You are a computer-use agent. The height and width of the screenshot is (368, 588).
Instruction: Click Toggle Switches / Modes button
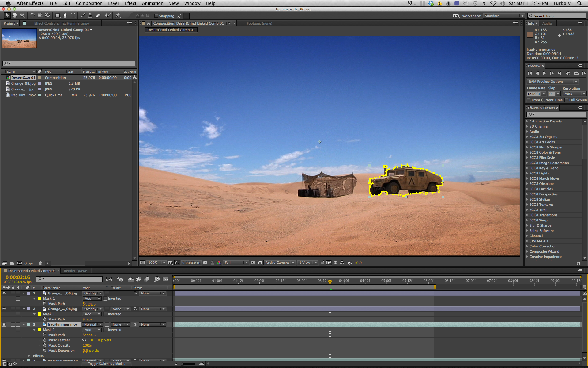click(x=106, y=364)
